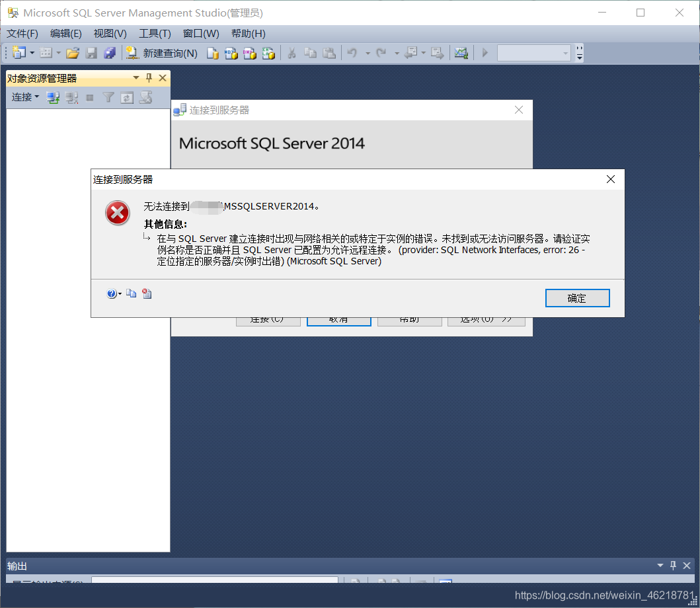Screen dimensions: 700x608
Task: Open the 视图(V) menu
Action: click(x=110, y=34)
